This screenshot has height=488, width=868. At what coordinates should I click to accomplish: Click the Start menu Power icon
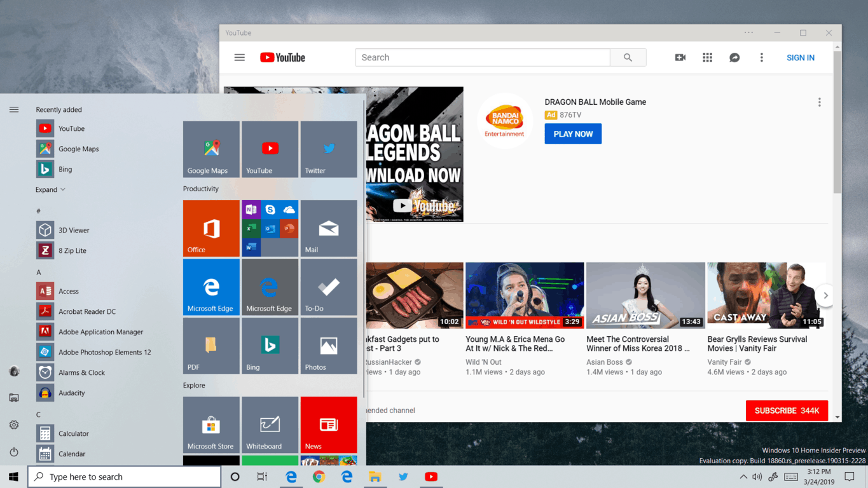click(14, 452)
